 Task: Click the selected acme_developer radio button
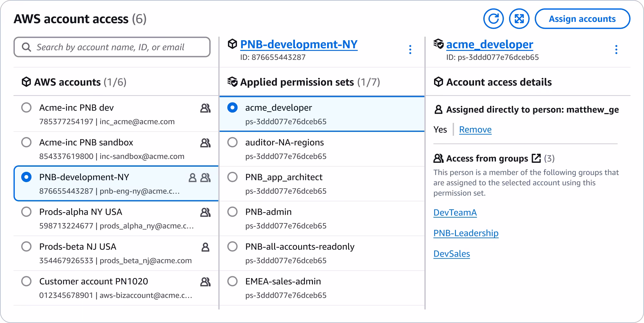coord(232,107)
